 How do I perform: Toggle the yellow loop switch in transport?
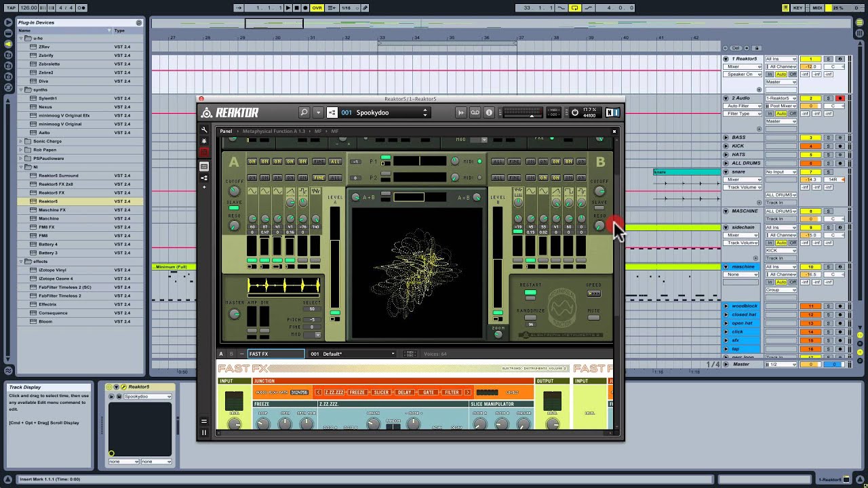575,8
